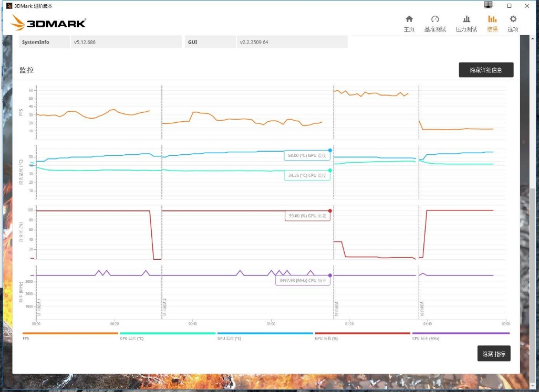Click the 3497.93 MHz CPU 频率 label
The image size is (539, 392).
click(x=302, y=280)
